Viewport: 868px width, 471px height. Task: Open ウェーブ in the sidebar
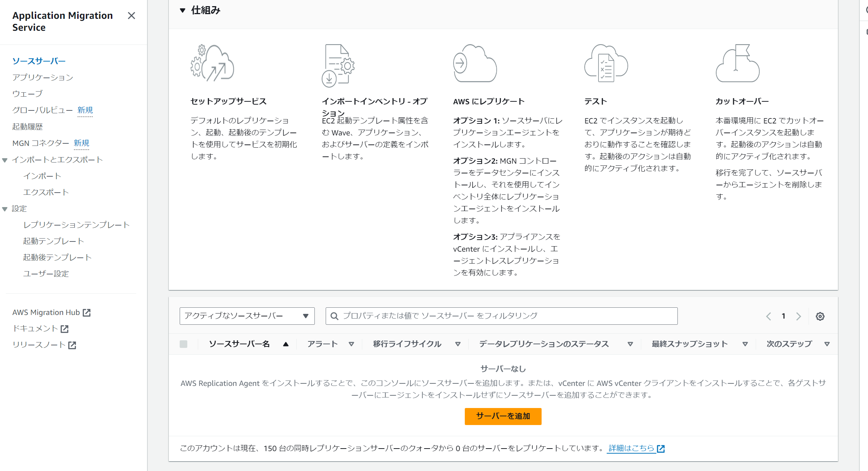pyautogui.click(x=28, y=94)
